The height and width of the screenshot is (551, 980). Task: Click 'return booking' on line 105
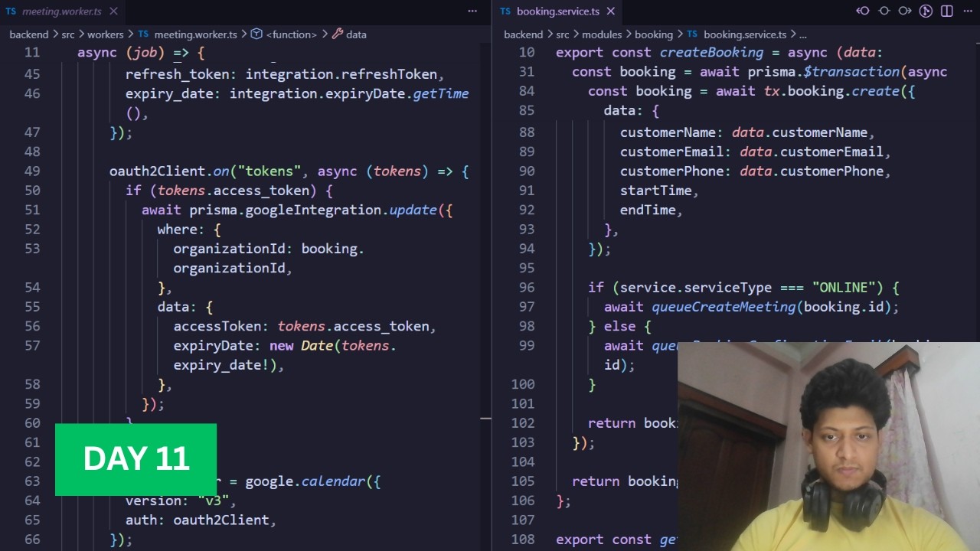click(x=624, y=481)
